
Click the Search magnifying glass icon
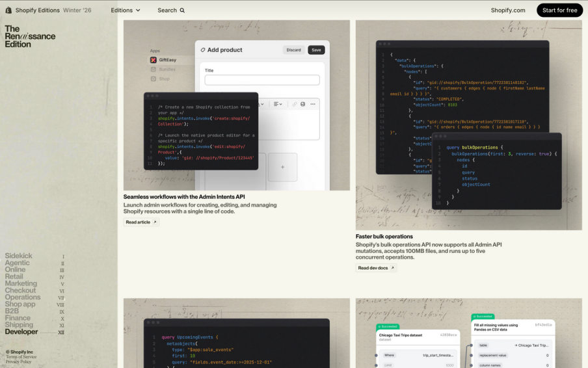182,10
